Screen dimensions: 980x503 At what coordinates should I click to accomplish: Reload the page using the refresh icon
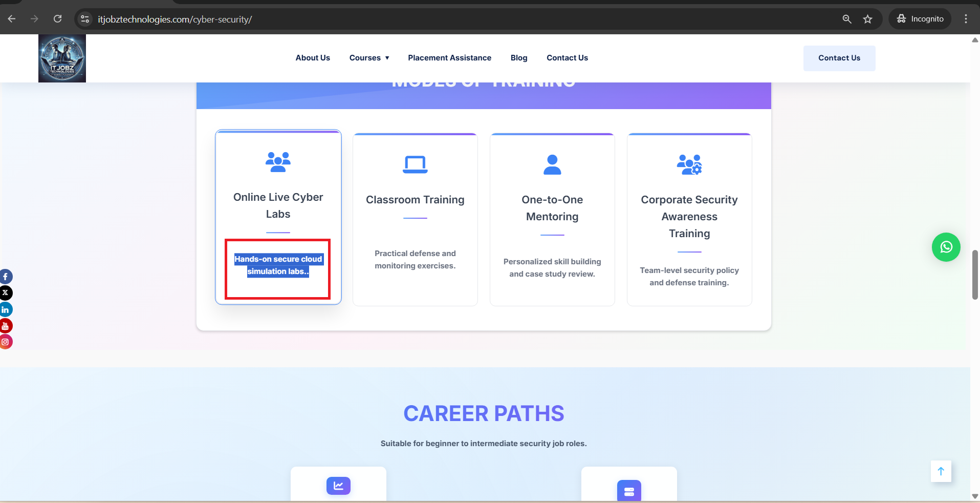click(x=57, y=19)
